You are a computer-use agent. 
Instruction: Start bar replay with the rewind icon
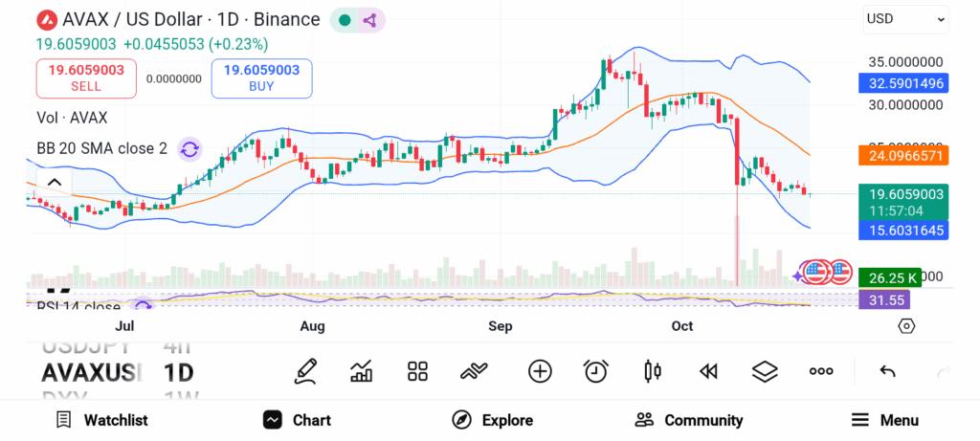[x=708, y=371]
